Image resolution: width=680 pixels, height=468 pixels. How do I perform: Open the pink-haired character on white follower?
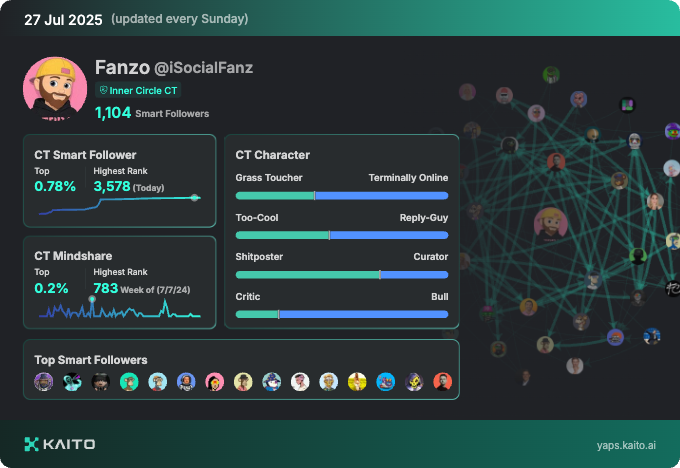point(300,382)
